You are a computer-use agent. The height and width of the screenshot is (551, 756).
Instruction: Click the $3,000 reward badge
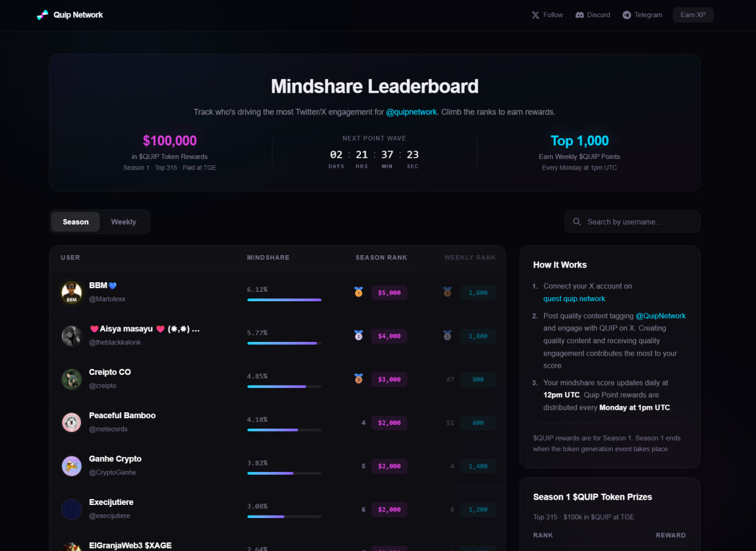click(389, 380)
